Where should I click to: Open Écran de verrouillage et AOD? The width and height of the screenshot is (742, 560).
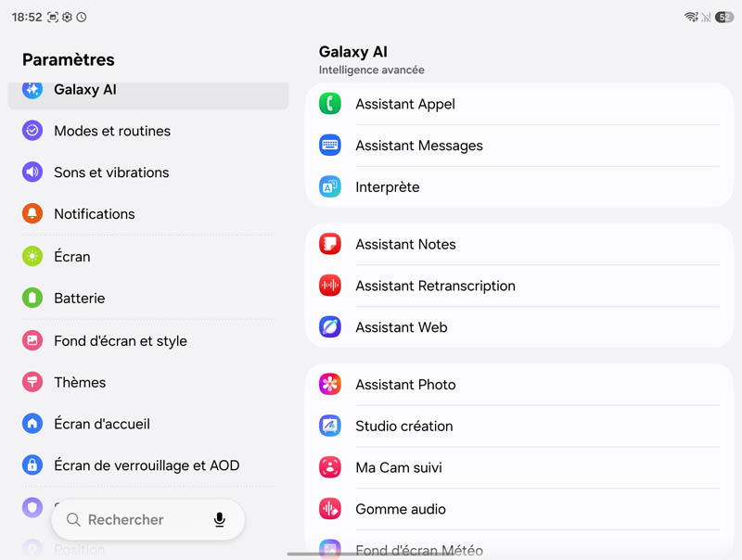148,465
